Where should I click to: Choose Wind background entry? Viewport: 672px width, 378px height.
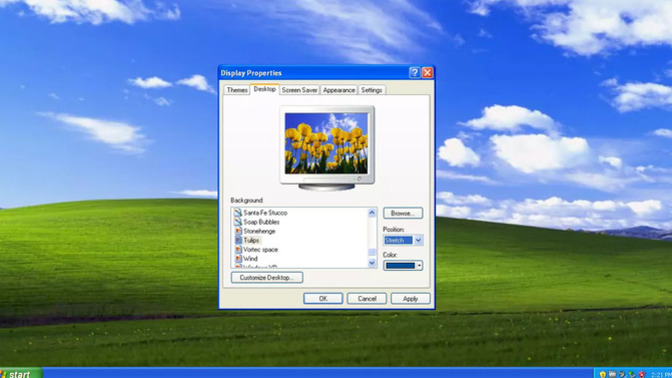[x=250, y=259]
